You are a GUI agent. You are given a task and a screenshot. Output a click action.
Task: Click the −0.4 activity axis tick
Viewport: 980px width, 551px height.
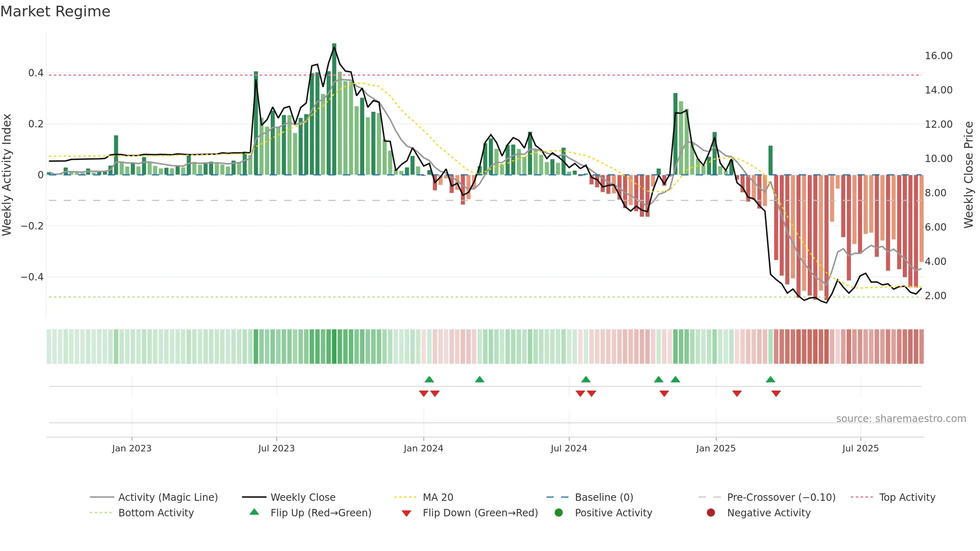(32, 277)
